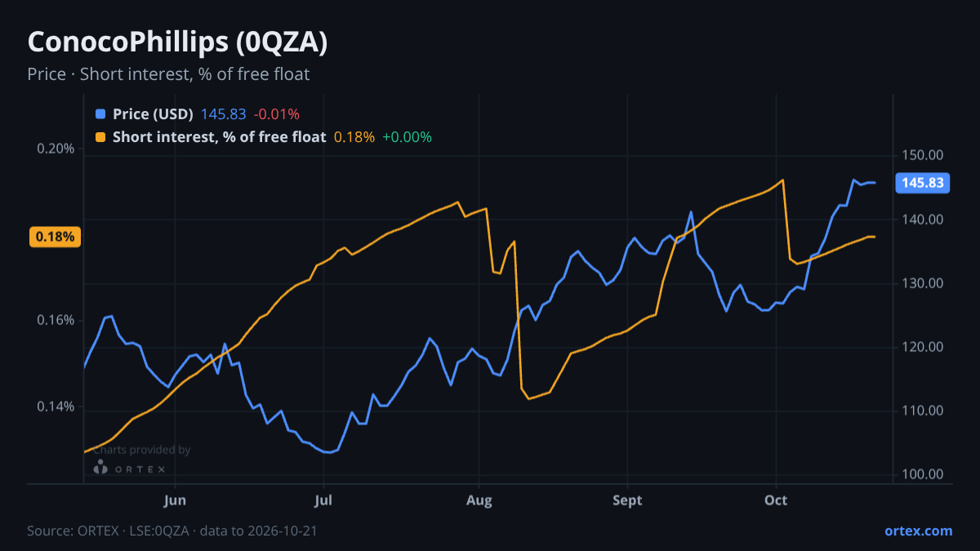Click the 140.00 right axis value

pos(923,220)
